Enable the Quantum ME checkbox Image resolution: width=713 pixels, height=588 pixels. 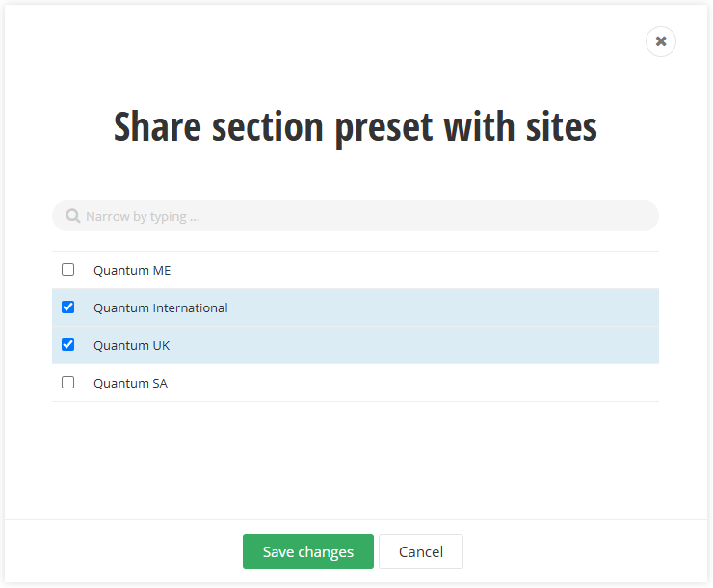68,270
